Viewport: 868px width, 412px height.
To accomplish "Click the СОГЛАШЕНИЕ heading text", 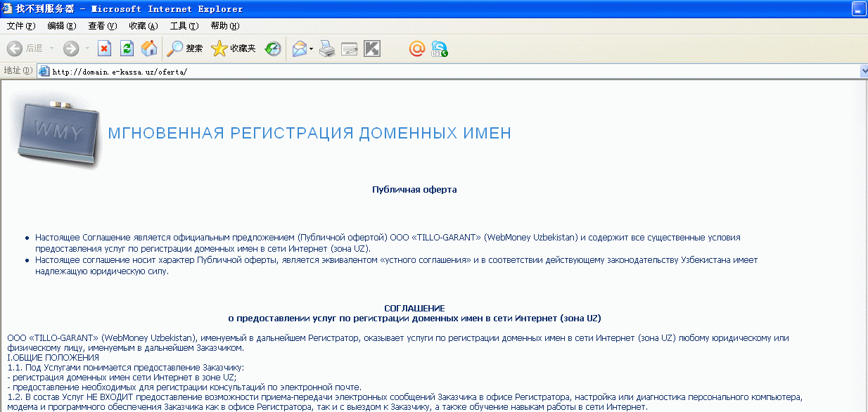I will (x=414, y=309).
